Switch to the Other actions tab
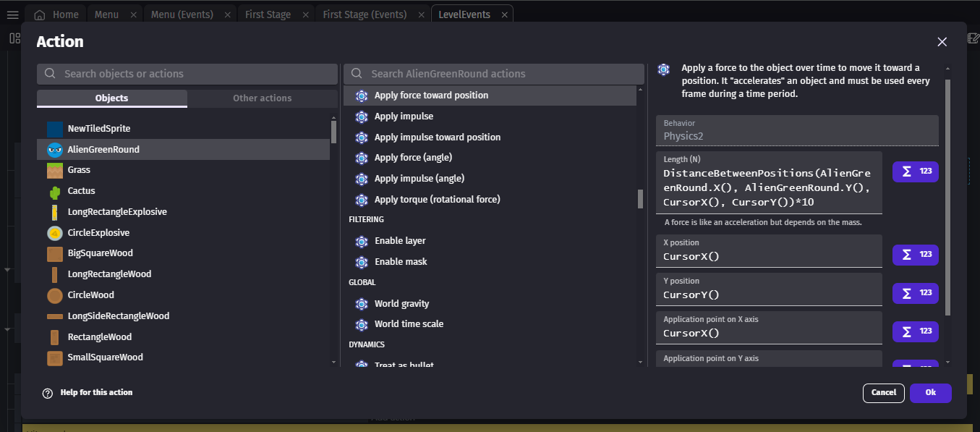 (262, 98)
